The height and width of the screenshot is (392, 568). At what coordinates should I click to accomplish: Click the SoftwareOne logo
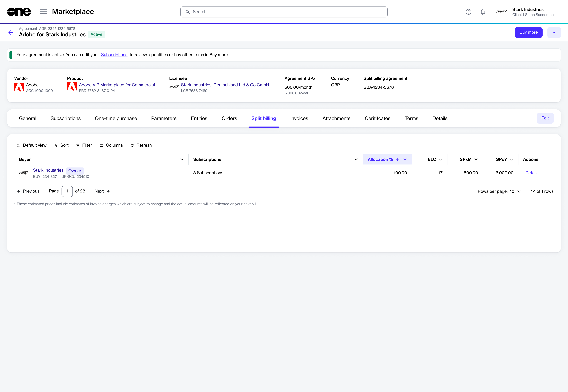click(x=19, y=12)
